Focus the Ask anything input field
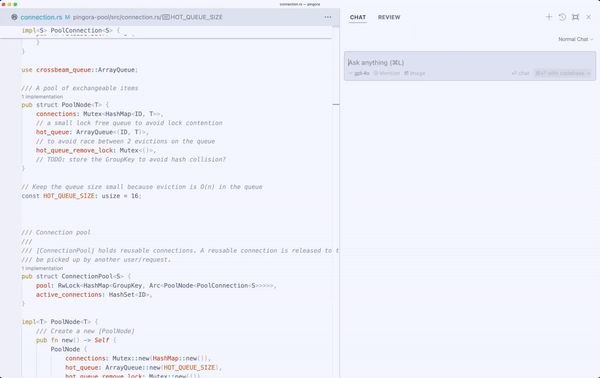600x378 pixels. [470, 62]
